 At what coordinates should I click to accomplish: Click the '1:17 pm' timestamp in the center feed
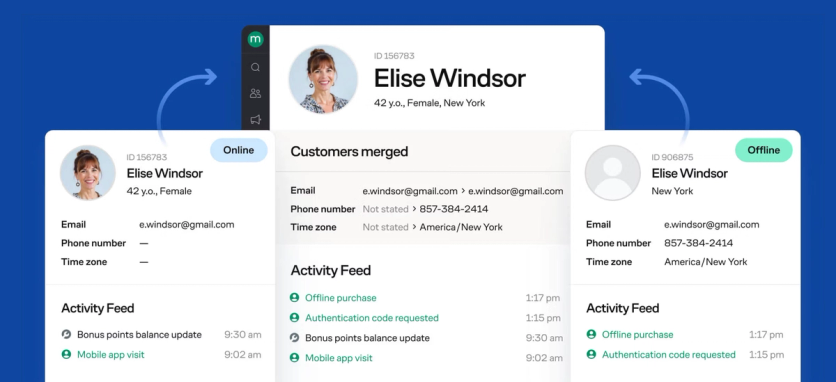(543, 298)
